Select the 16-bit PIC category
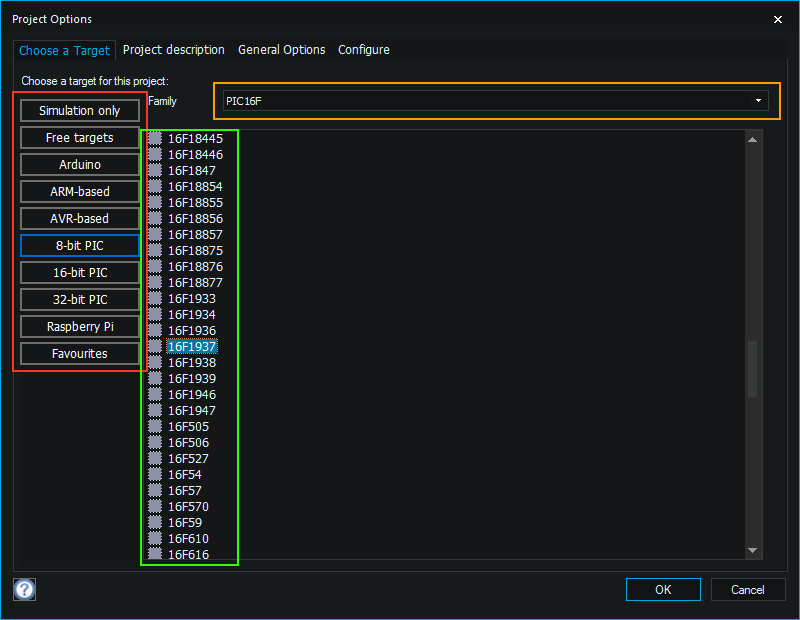This screenshot has width=800, height=620. [x=80, y=272]
